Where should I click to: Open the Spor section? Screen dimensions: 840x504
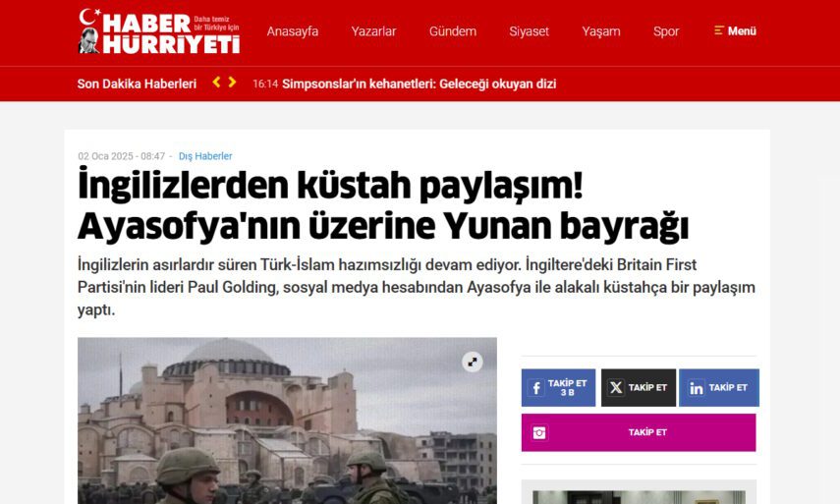666,31
